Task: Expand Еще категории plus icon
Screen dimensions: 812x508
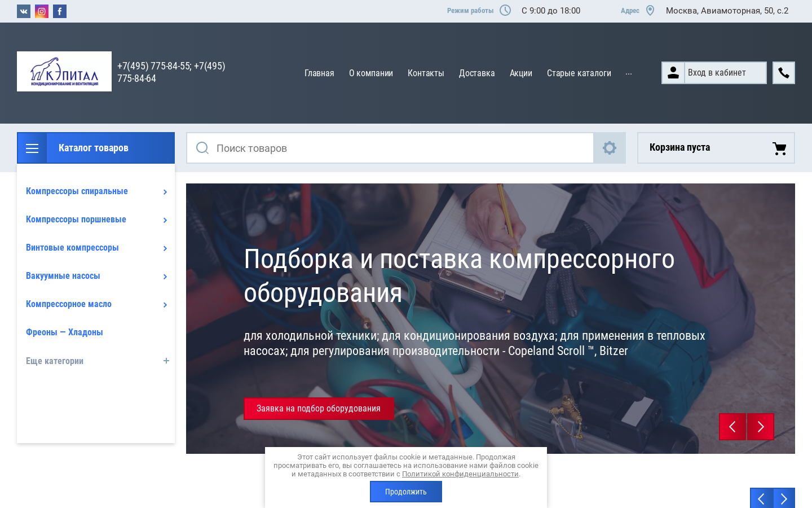Action: click(166, 361)
